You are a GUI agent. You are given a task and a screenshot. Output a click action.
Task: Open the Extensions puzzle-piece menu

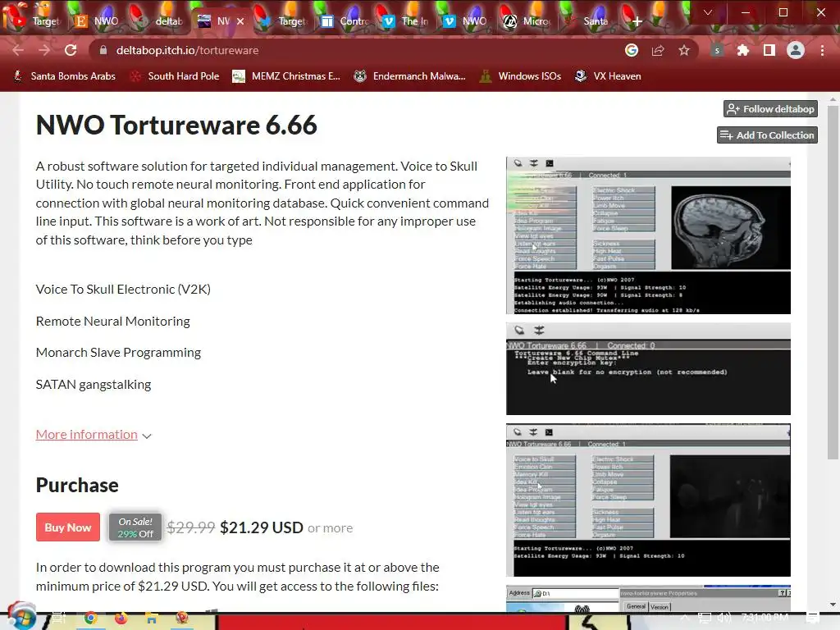click(x=743, y=50)
